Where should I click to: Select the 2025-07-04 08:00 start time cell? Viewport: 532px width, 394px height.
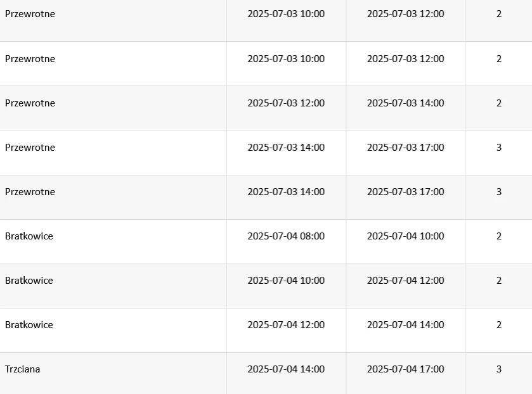285,236
